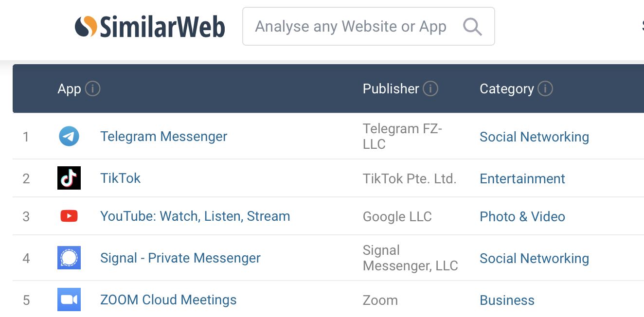Select the Photo & Video category link
The height and width of the screenshot is (317, 644).
pos(522,217)
